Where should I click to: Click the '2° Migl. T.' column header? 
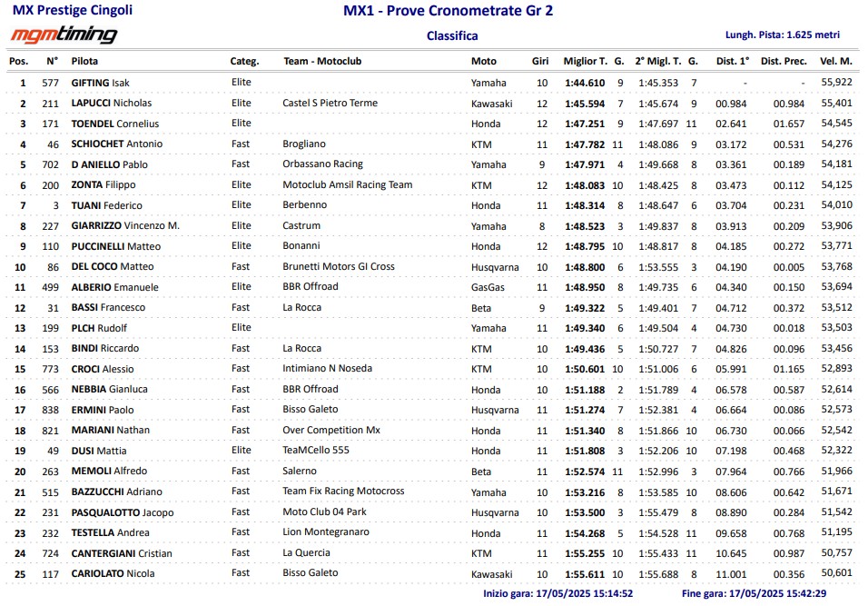(658, 61)
